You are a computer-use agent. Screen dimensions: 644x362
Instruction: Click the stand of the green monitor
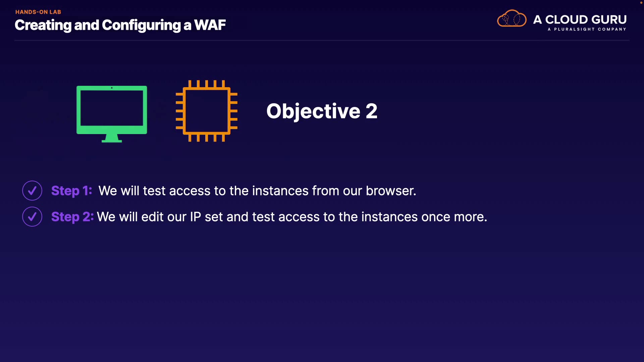click(112, 138)
